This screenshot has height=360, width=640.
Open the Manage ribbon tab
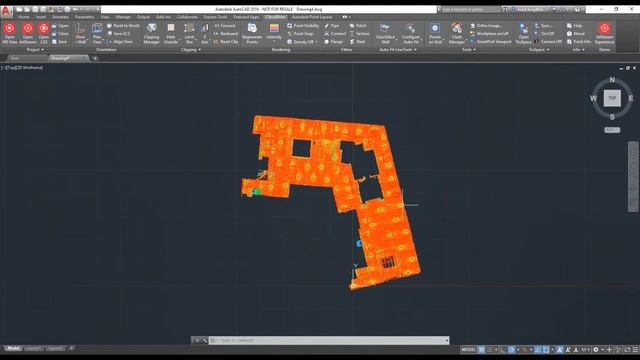tap(123, 17)
